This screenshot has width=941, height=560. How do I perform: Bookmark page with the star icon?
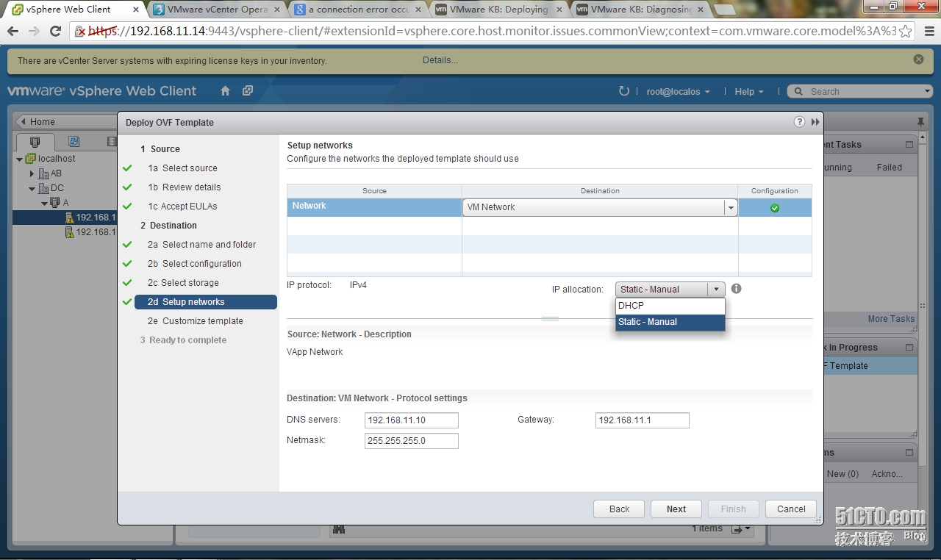point(906,32)
